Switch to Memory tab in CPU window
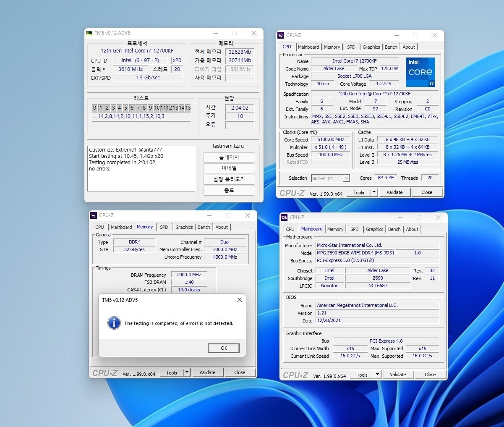The height and width of the screenshot is (427, 504). tap(332, 47)
